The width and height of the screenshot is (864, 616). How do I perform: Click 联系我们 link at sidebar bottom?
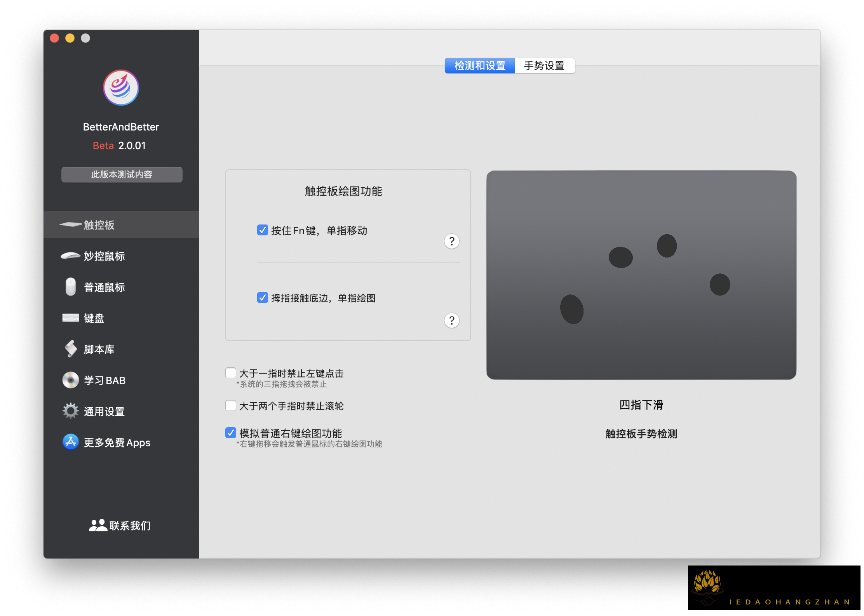tap(130, 526)
